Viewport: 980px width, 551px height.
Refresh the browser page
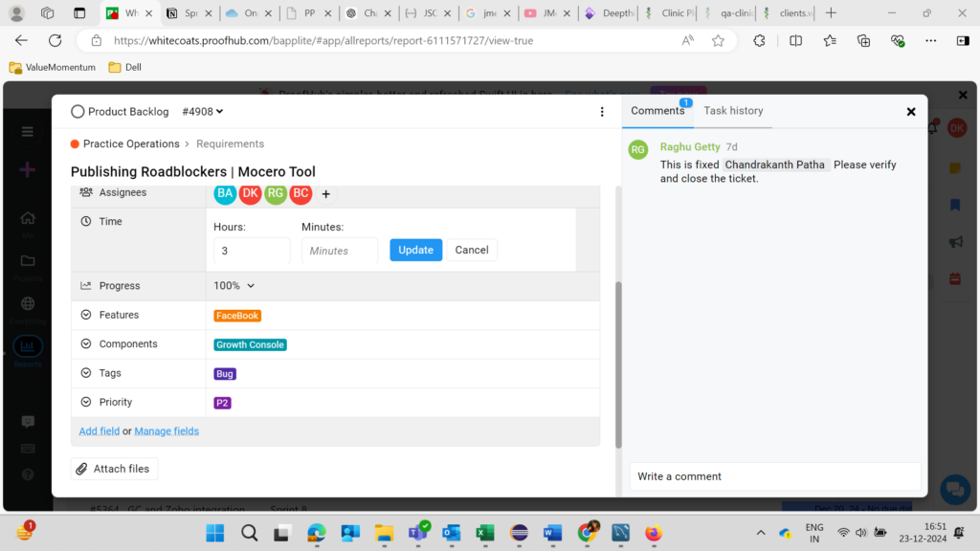pyautogui.click(x=55, y=40)
